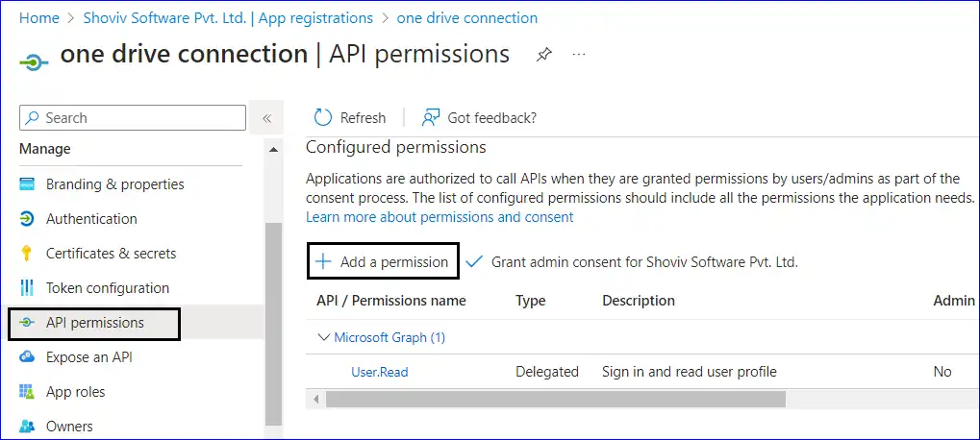Click the App roles icon
Viewport: 980px width, 440px height.
click(x=27, y=392)
